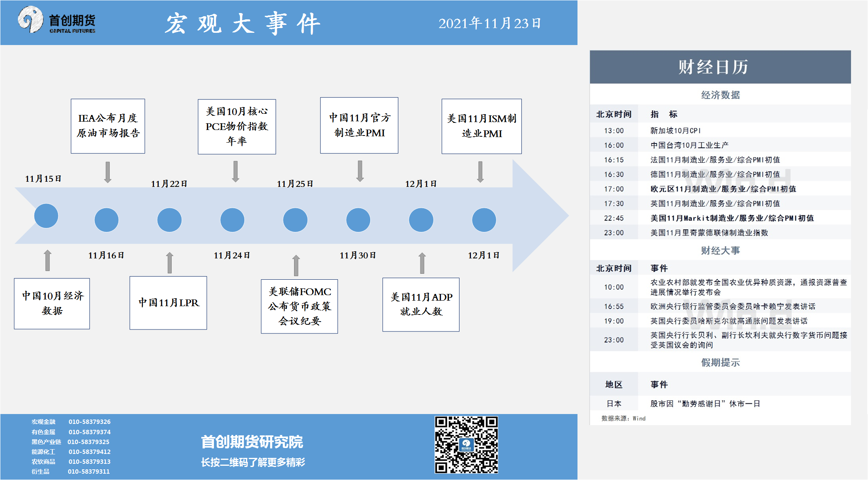
Task: Click the up arrow above 中国11月LPR box
Action: pos(170,263)
